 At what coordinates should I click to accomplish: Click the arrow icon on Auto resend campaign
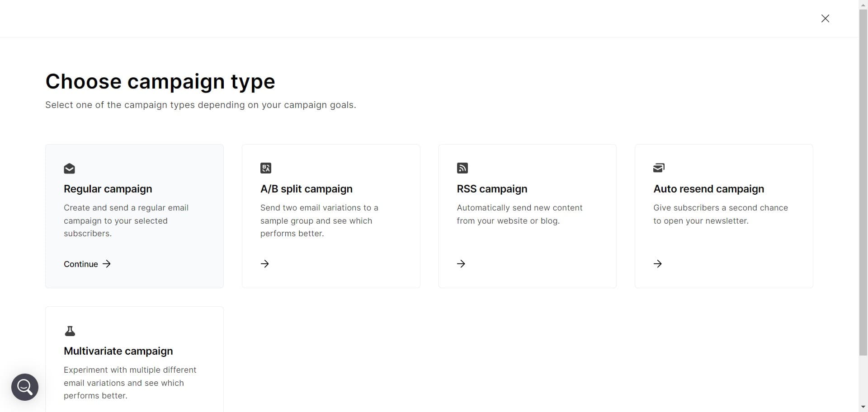658,264
